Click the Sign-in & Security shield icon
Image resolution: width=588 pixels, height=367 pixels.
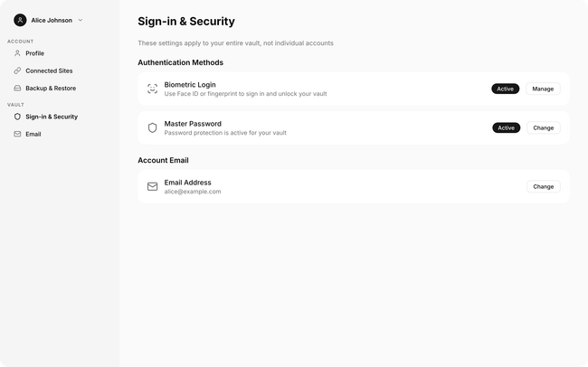pyautogui.click(x=17, y=117)
